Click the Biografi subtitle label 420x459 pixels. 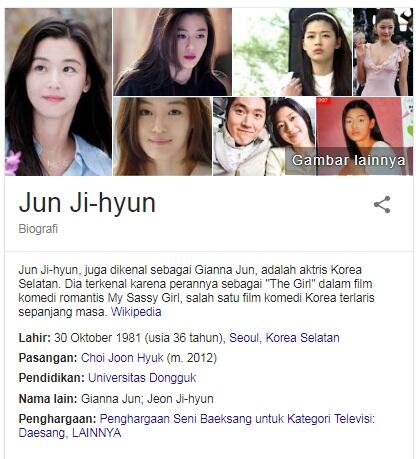pyautogui.click(x=38, y=229)
